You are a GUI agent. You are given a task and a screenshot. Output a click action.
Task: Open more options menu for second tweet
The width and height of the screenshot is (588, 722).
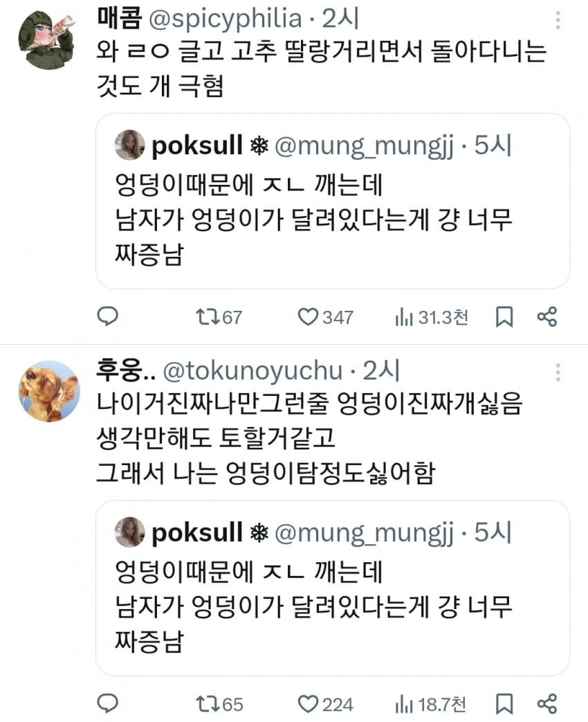point(558,373)
